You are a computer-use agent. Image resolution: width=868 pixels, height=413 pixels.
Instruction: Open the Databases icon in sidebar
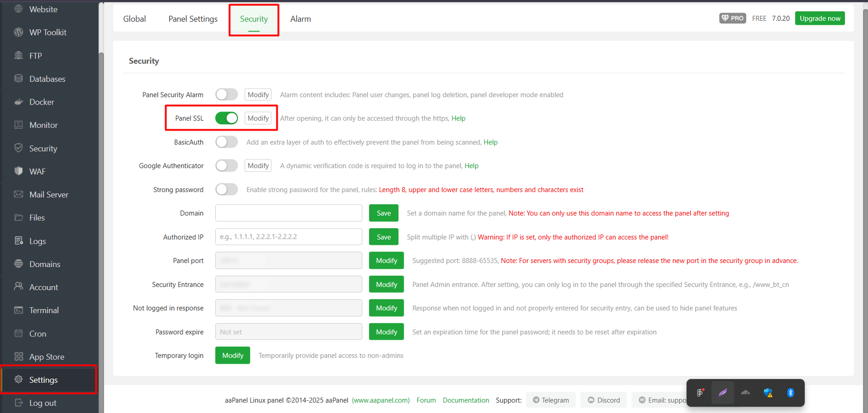pyautogui.click(x=19, y=79)
